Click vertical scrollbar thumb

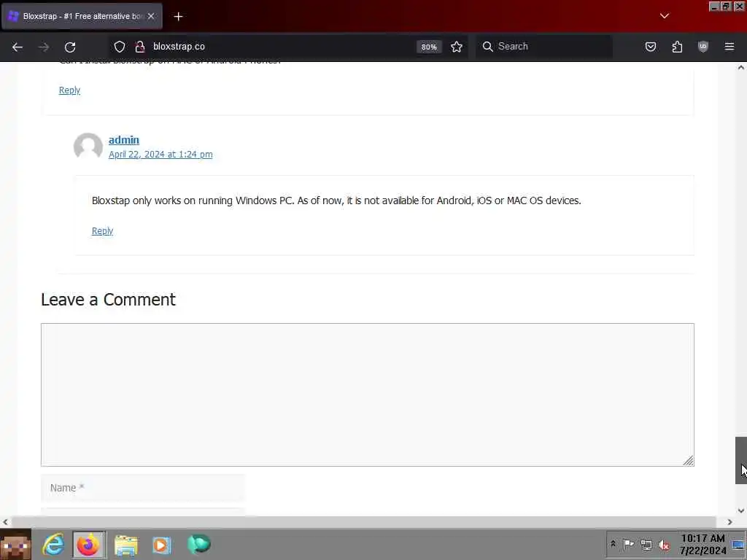pos(741,460)
